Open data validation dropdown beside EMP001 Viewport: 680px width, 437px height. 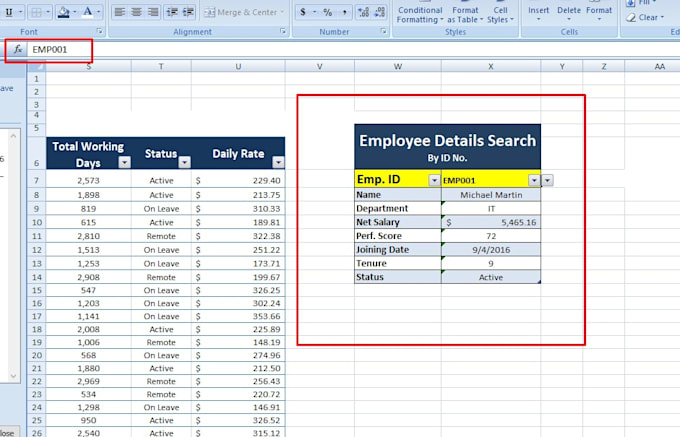pyautogui.click(x=547, y=180)
